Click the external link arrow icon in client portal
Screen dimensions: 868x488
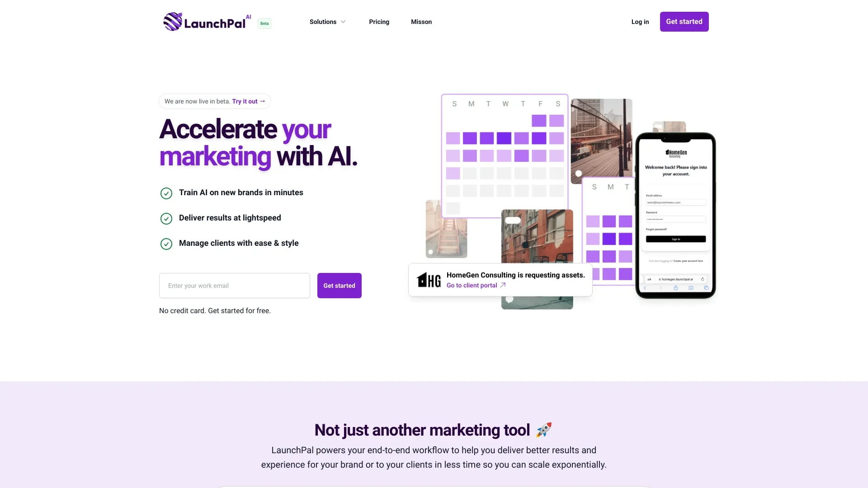[x=503, y=285]
